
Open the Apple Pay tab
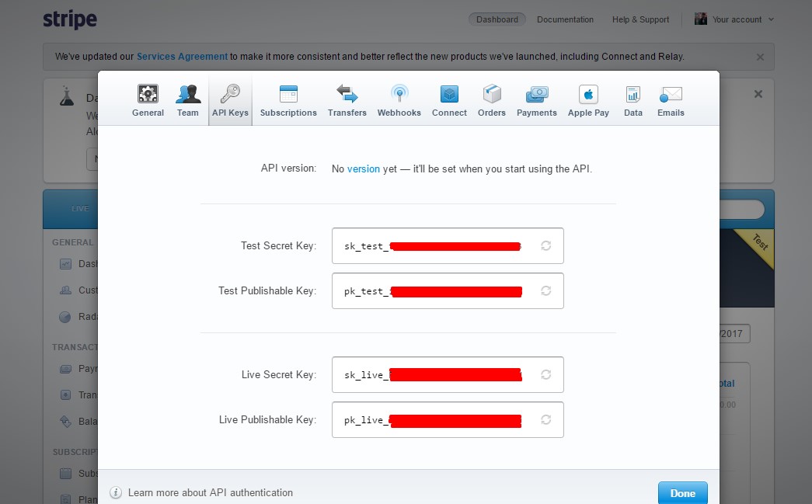click(x=588, y=101)
